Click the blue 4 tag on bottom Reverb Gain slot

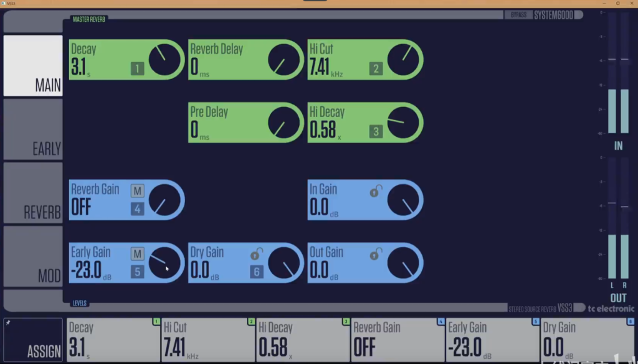pyautogui.click(x=440, y=322)
